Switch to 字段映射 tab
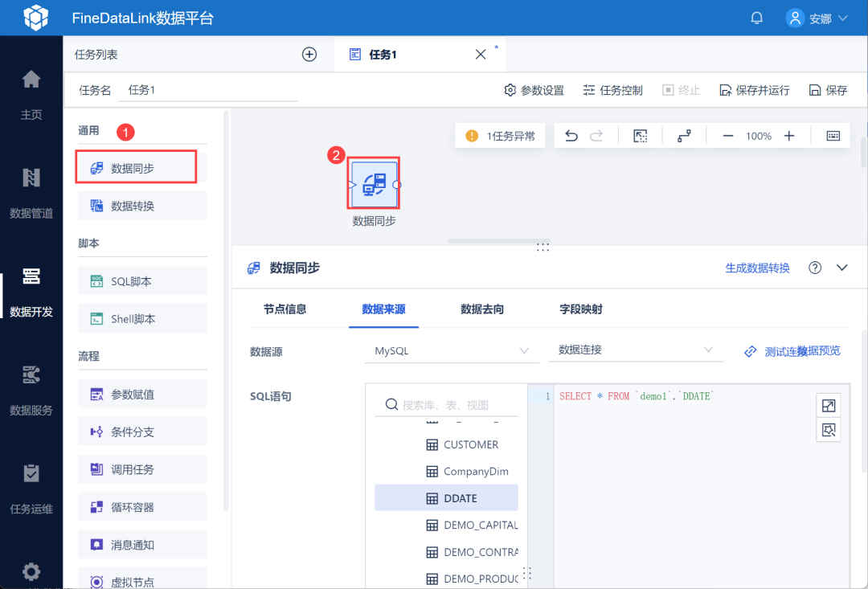 click(x=581, y=309)
